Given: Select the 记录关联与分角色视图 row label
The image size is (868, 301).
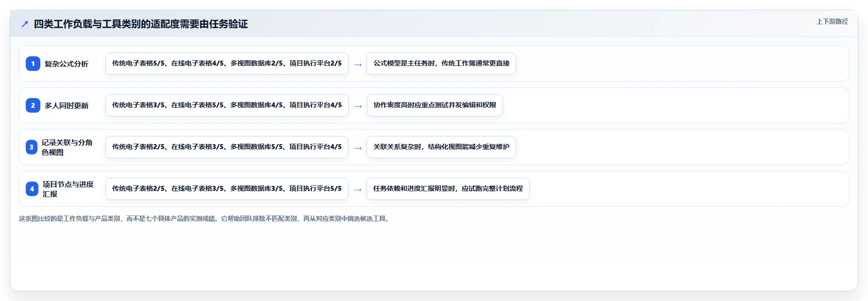Looking at the screenshot, I should click(67, 147).
